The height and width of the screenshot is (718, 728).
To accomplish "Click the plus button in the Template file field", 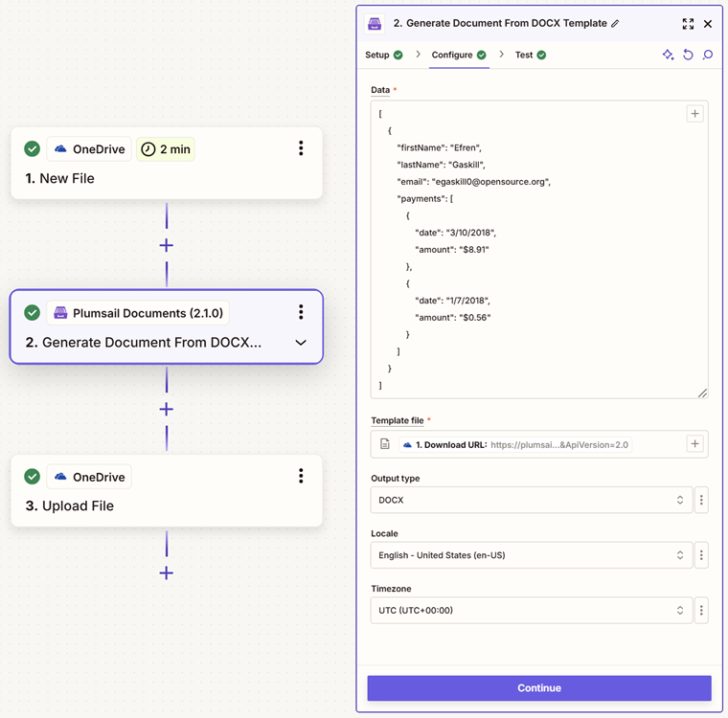I will [694, 443].
